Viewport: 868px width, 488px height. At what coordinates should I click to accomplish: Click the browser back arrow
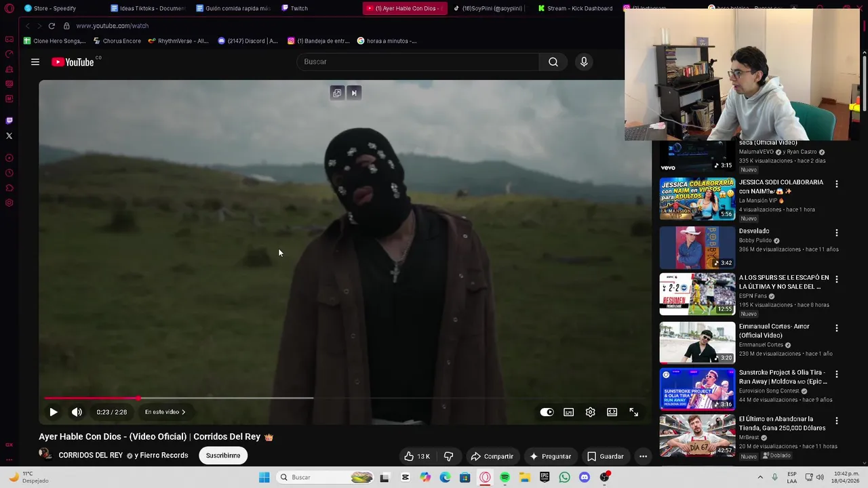(x=28, y=26)
